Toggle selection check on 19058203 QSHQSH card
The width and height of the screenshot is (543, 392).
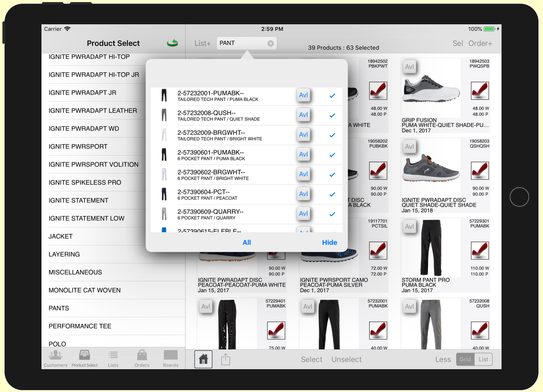(x=480, y=171)
